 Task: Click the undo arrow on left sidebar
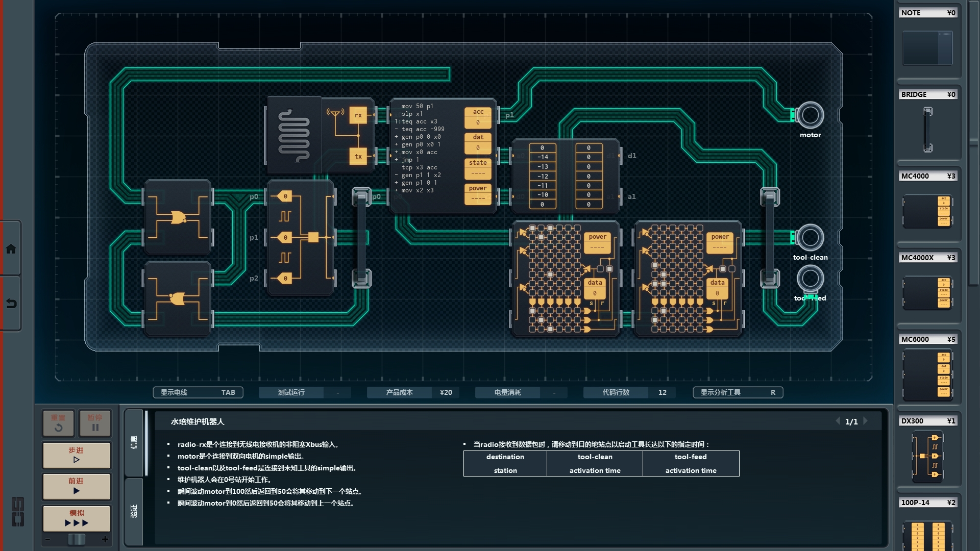coord(11,304)
